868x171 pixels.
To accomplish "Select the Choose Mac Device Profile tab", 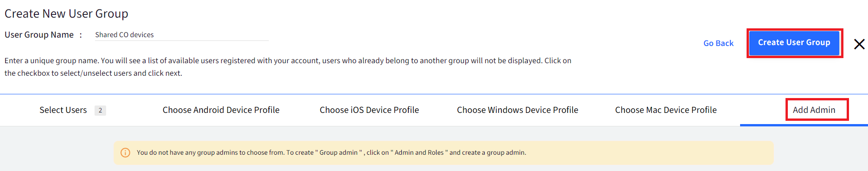I will (x=666, y=110).
